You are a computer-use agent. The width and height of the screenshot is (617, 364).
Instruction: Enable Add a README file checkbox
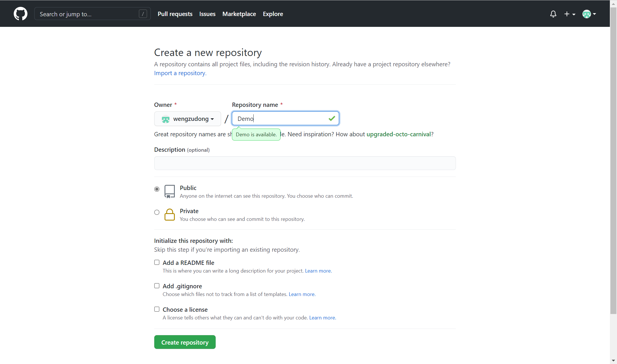(157, 262)
